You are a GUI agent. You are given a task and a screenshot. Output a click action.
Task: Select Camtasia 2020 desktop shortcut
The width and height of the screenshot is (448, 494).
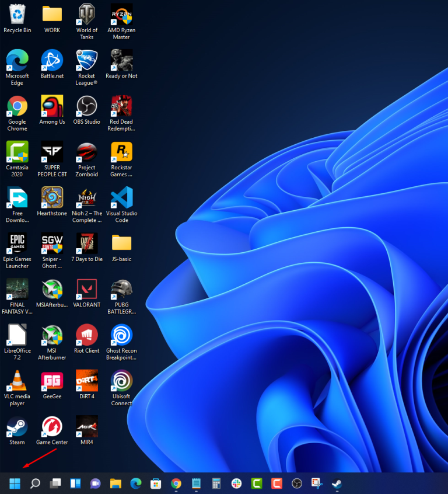coord(17,159)
